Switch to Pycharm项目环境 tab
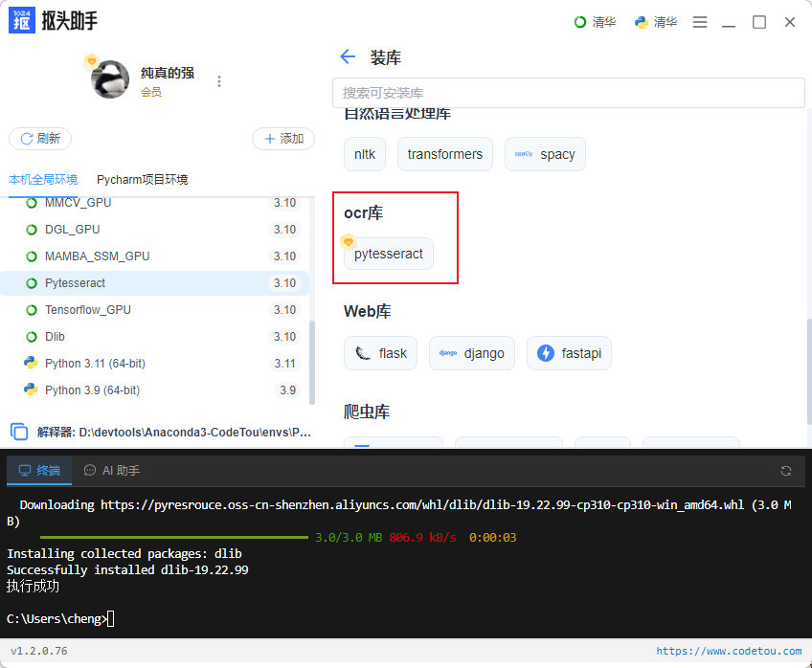The width and height of the screenshot is (812, 668). pyautogui.click(x=143, y=180)
